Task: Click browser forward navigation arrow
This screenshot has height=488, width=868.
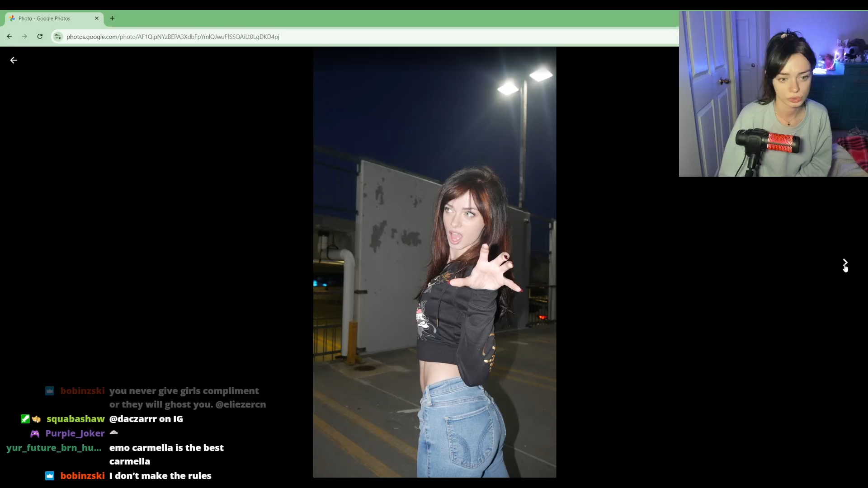Action: [x=24, y=37]
